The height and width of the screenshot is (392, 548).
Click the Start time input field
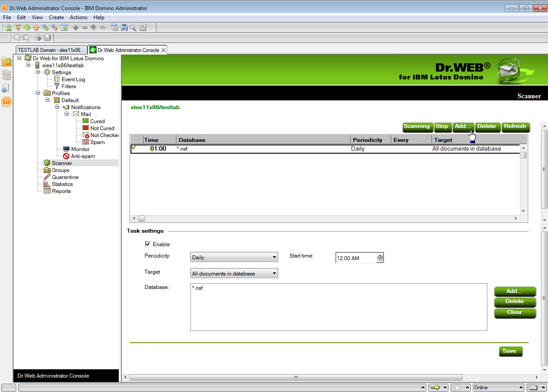point(356,258)
